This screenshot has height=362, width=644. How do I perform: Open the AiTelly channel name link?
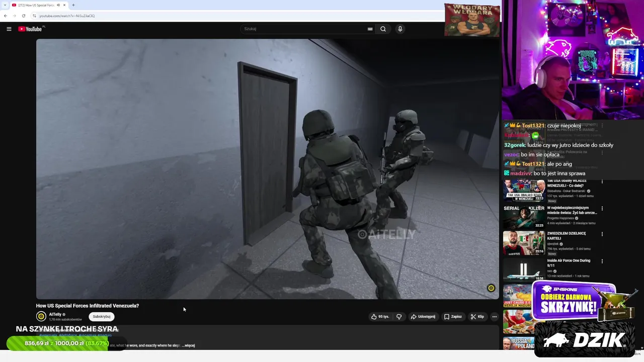55,314
